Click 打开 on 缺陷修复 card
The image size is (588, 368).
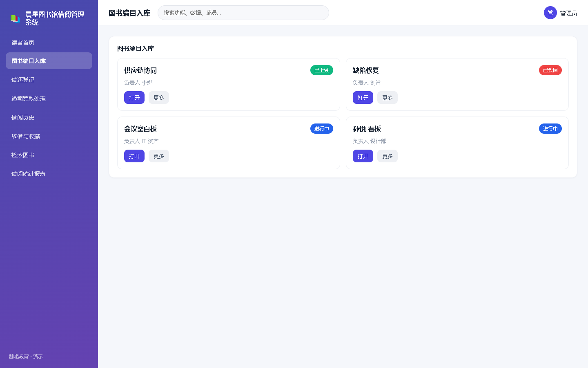pyautogui.click(x=363, y=98)
